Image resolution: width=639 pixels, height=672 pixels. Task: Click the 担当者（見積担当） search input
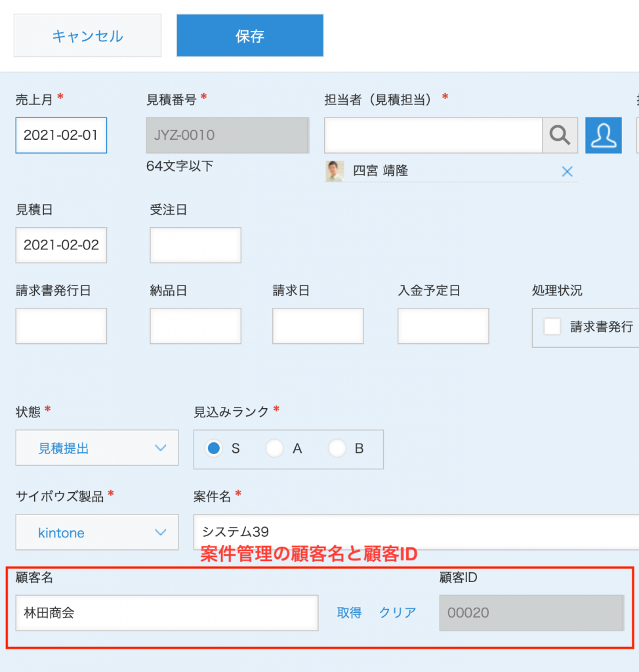(433, 135)
